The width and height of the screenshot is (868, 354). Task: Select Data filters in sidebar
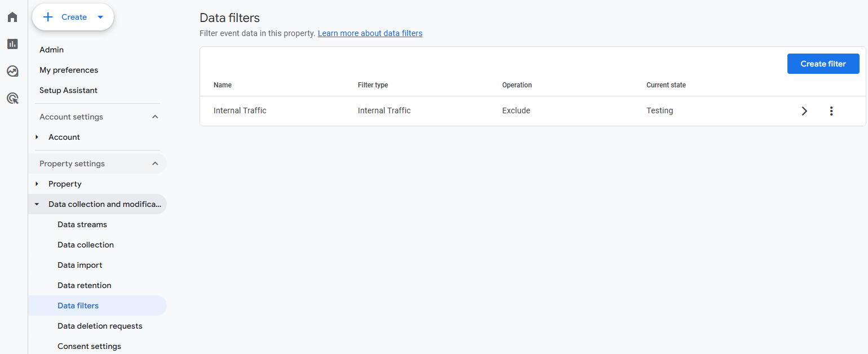(98, 306)
